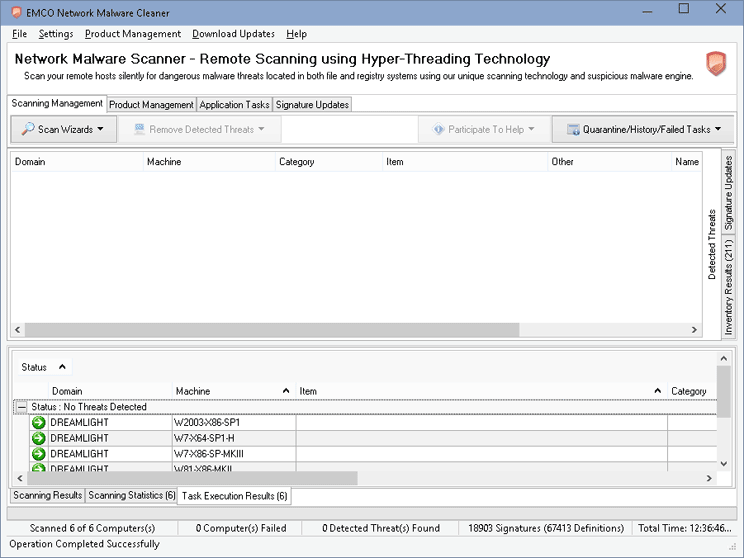Switch to the Scanning Statistics (6) tab

click(x=131, y=495)
